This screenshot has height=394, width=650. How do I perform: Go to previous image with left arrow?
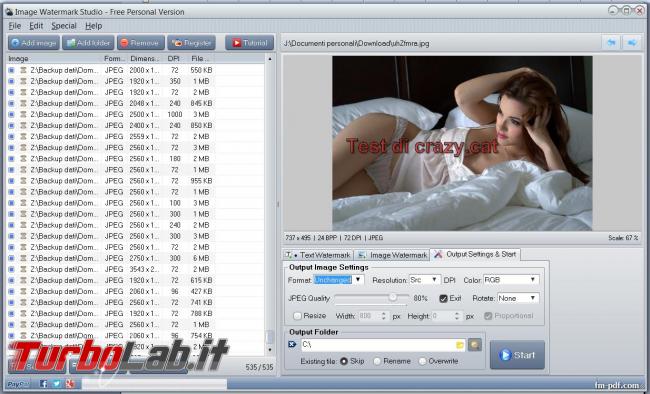click(611, 43)
